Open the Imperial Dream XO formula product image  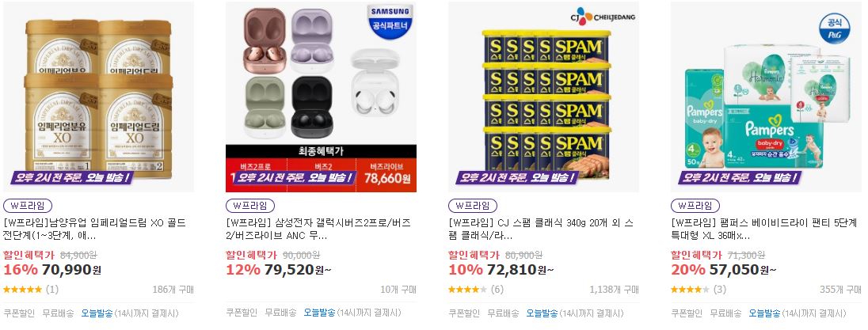click(98, 97)
